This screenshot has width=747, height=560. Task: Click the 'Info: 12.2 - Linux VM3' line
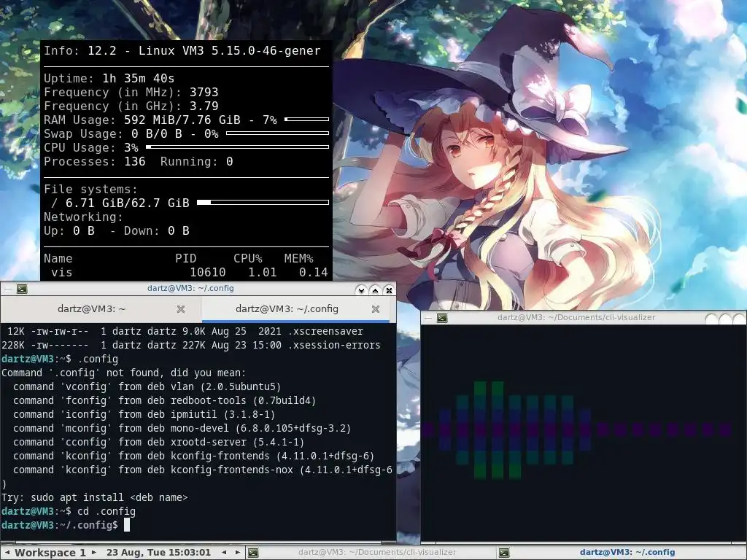tap(182, 51)
